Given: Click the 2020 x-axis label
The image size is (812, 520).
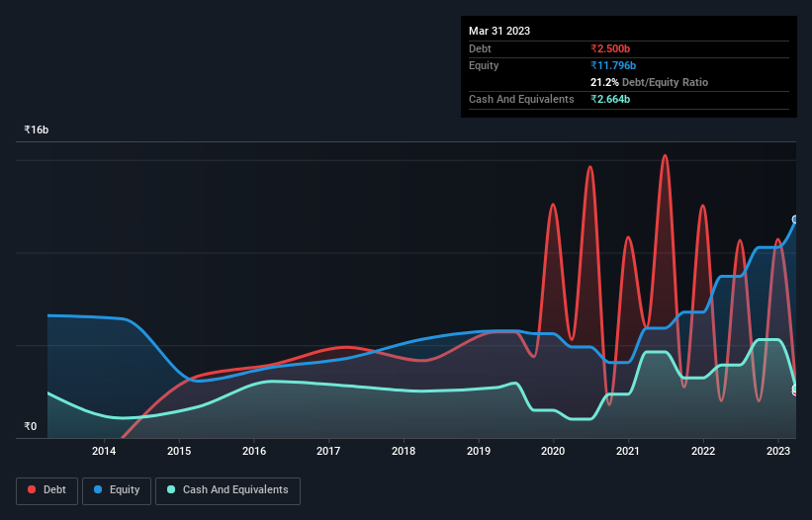Looking at the screenshot, I should (553, 451).
